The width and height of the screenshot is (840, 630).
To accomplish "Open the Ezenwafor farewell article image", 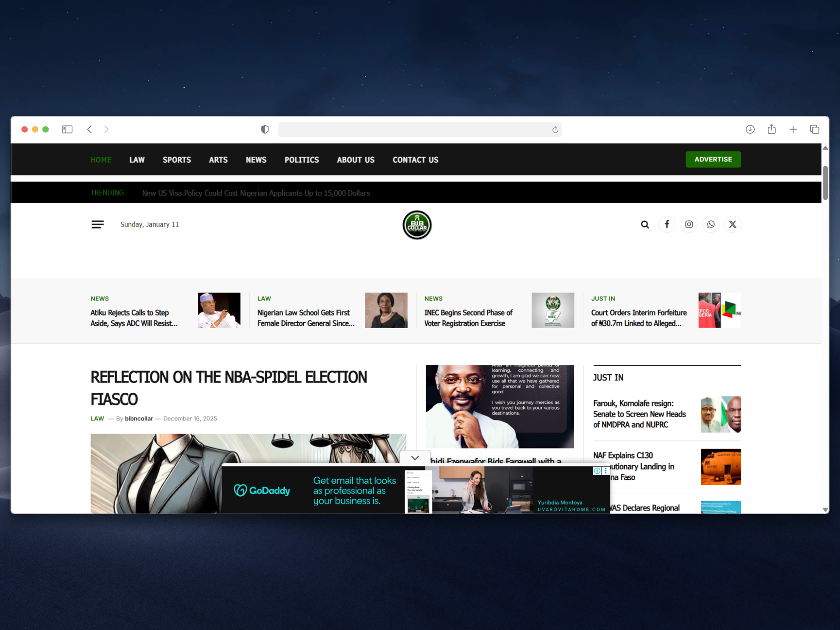I will [500, 406].
